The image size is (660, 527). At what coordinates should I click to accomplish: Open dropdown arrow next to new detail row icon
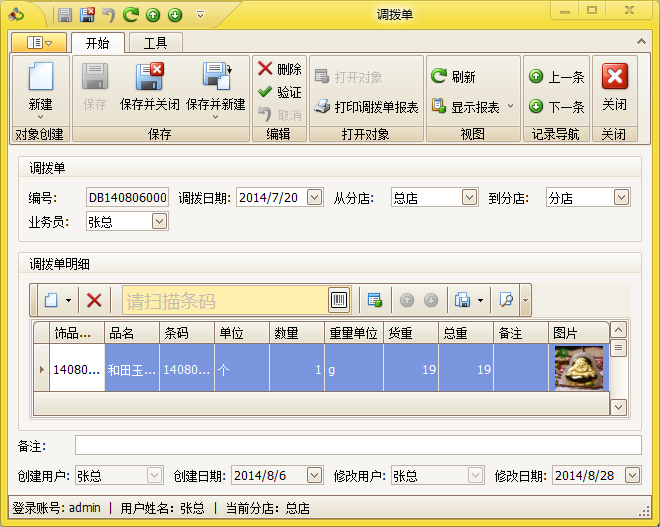pos(68,300)
